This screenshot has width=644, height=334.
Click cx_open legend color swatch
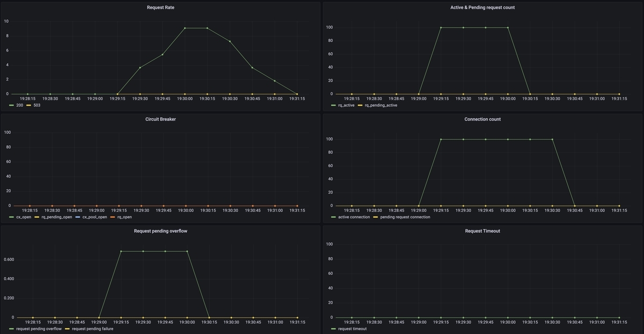12,217
